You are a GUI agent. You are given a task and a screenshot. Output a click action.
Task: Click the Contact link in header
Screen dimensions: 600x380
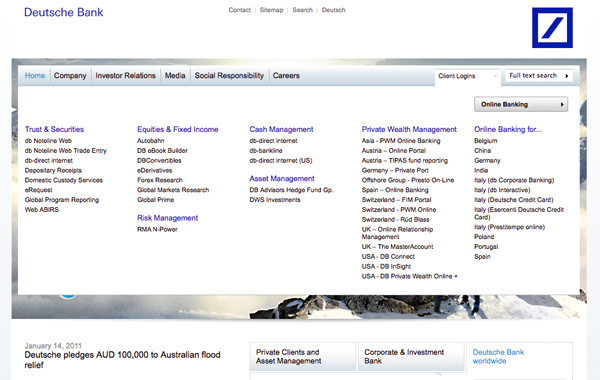[x=240, y=10]
